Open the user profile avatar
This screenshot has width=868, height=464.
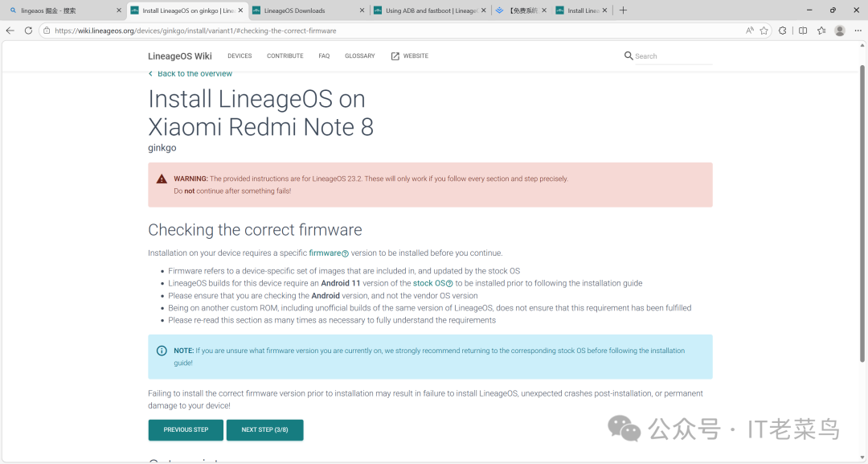(x=840, y=31)
